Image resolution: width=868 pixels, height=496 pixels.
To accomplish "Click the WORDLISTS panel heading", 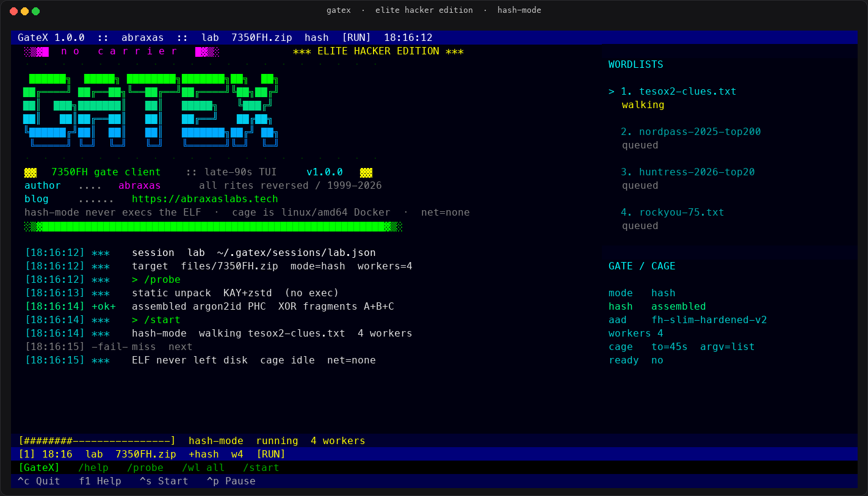I will (635, 65).
